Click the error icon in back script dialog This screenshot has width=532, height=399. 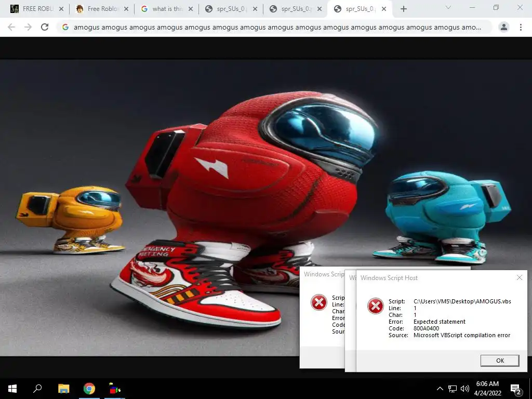point(319,302)
